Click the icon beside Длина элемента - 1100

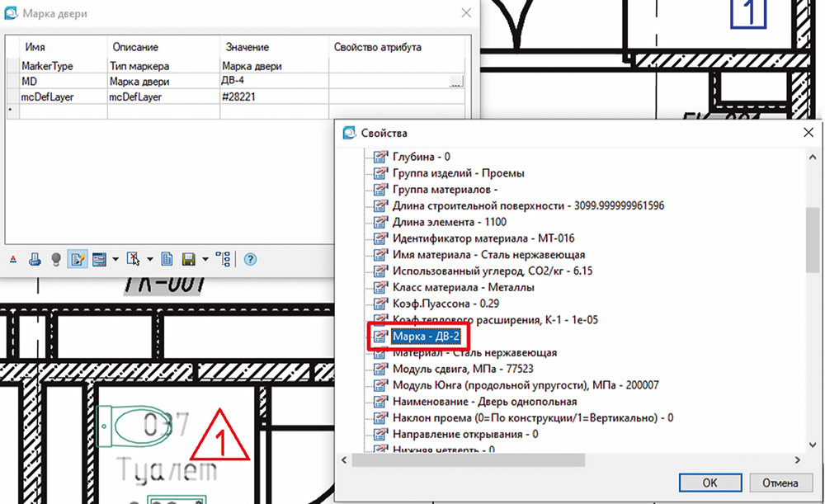(380, 222)
